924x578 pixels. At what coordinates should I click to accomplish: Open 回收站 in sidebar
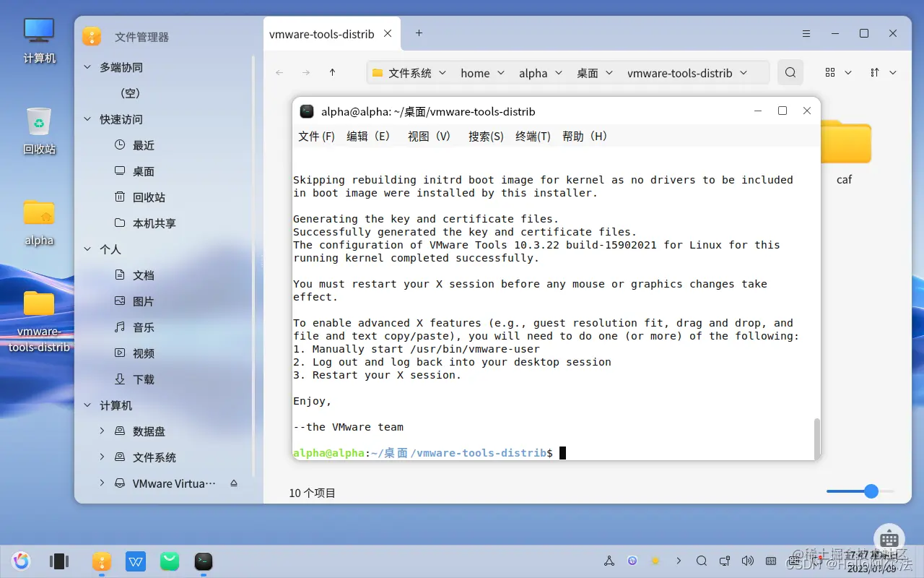[x=149, y=197]
